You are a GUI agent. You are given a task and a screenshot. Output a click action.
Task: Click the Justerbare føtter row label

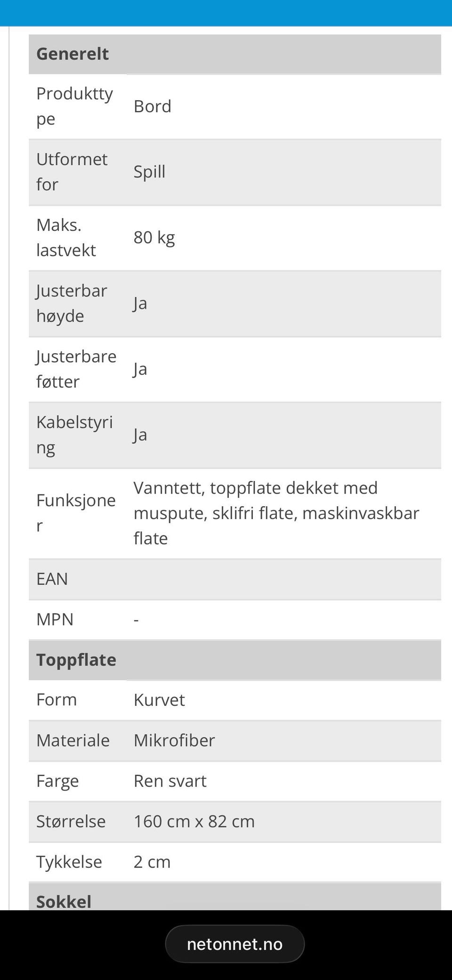[76, 369]
